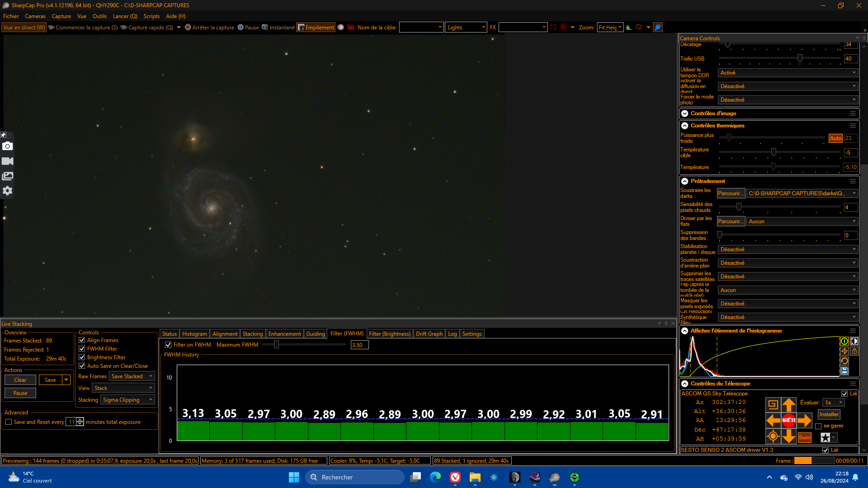Click the histogram stretch lock icon
Screen dimensions: 868x488
click(x=854, y=351)
